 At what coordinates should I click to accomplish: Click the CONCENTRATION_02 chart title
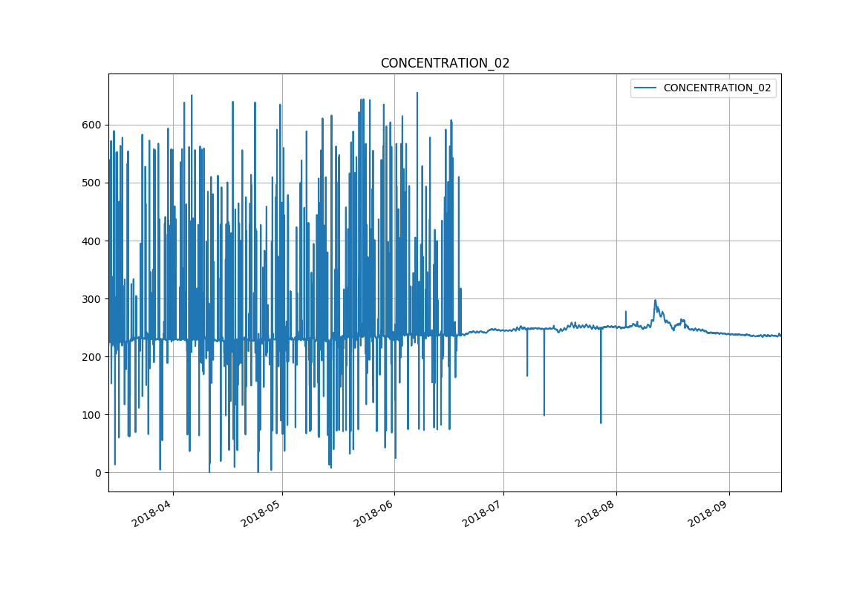coord(445,64)
